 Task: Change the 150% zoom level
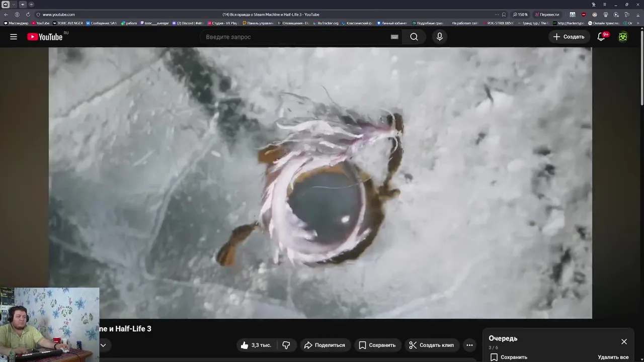pos(520,15)
